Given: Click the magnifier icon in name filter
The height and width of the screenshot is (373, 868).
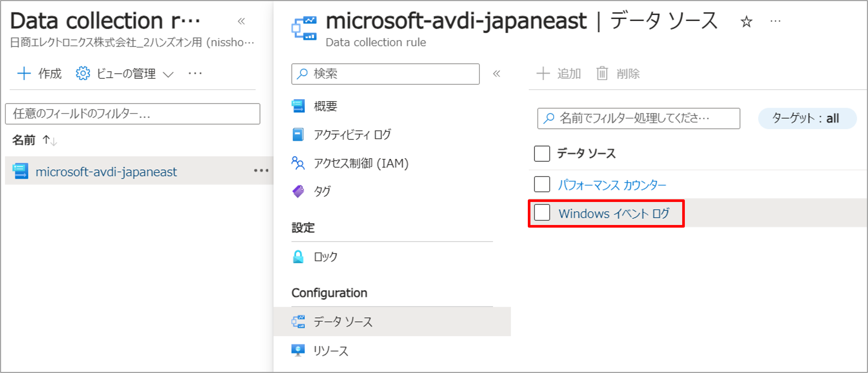Looking at the screenshot, I should (548, 118).
